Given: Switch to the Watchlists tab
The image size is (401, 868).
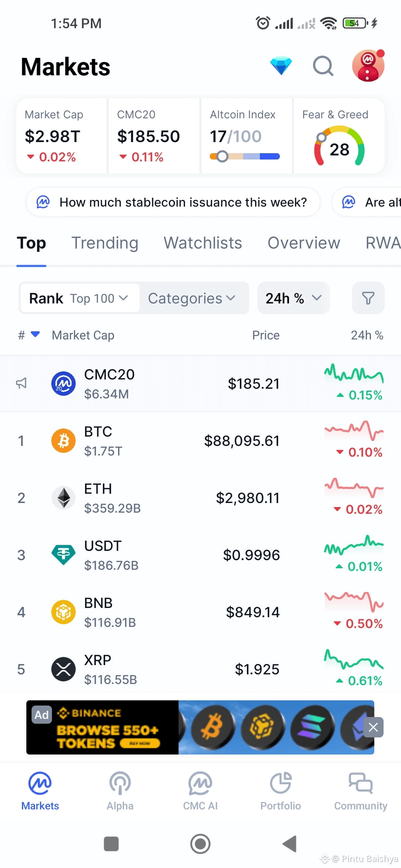Looking at the screenshot, I should click(x=203, y=243).
